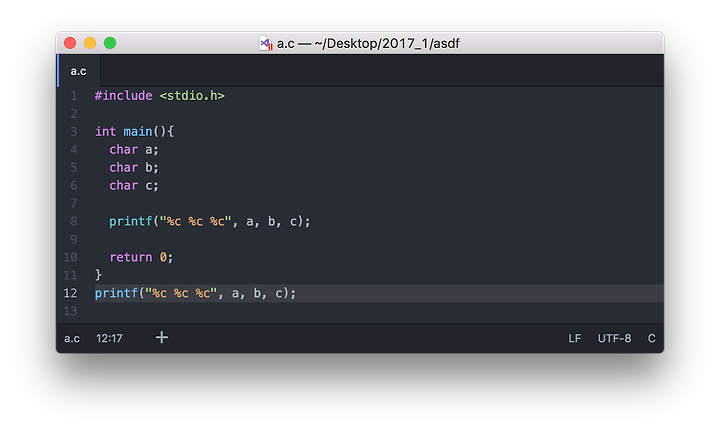The image size is (720, 433).
Task: Click 'return' keyword on line 10
Action: 131,257
